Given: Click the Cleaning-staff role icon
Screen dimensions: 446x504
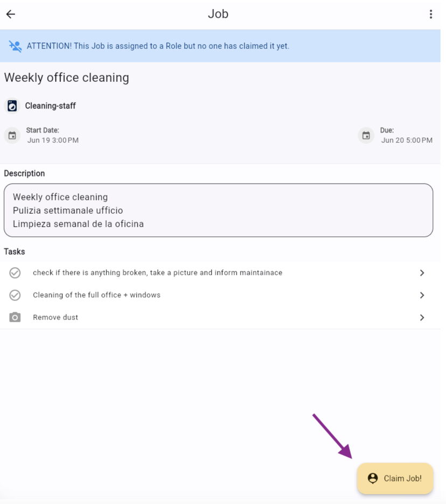Looking at the screenshot, I should 12,106.
